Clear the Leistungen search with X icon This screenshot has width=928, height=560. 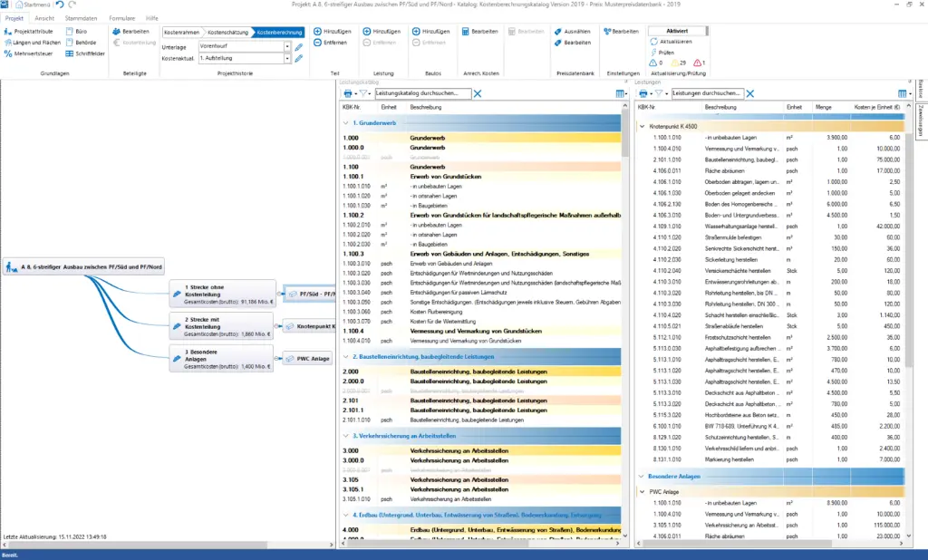[752, 93]
